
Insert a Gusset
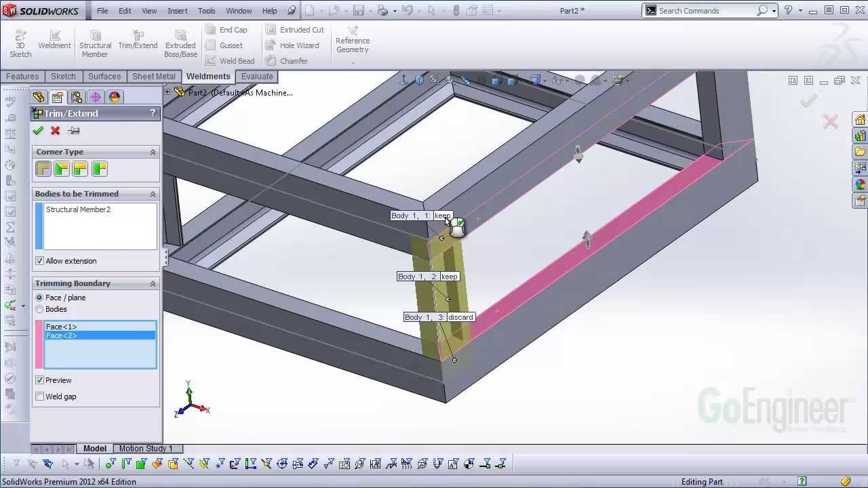(x=224, y=45)
